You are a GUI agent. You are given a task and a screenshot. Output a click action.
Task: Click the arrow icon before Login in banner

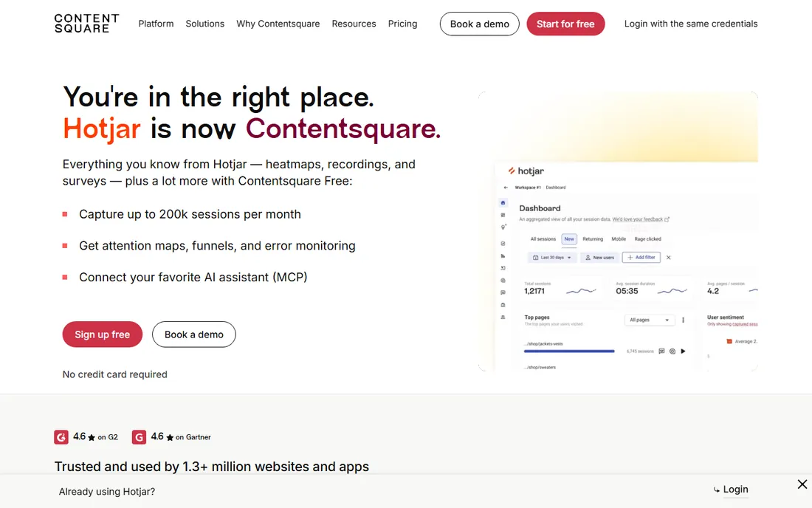[x=717, y=490]
